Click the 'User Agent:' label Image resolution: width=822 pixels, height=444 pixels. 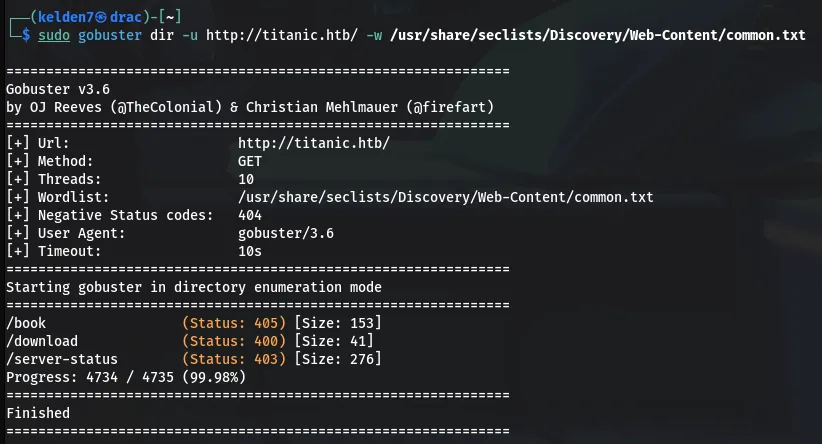click(x=81, y=233)
